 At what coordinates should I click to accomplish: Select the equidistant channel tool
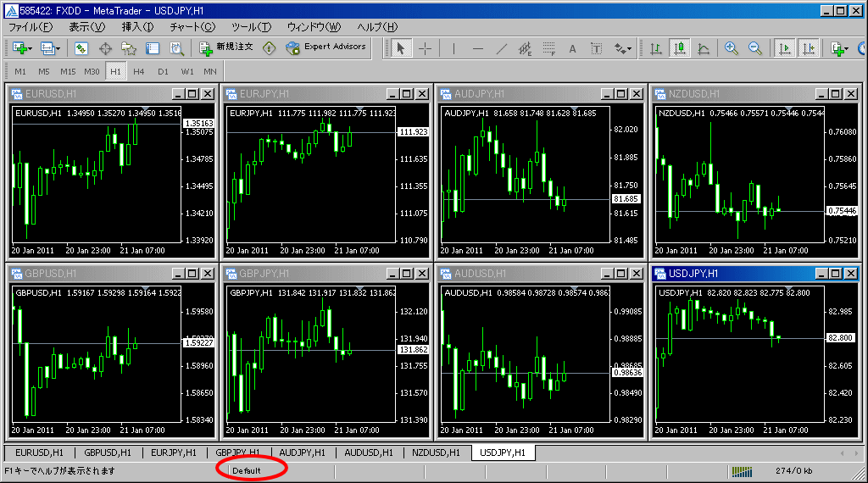click(525, 48)
